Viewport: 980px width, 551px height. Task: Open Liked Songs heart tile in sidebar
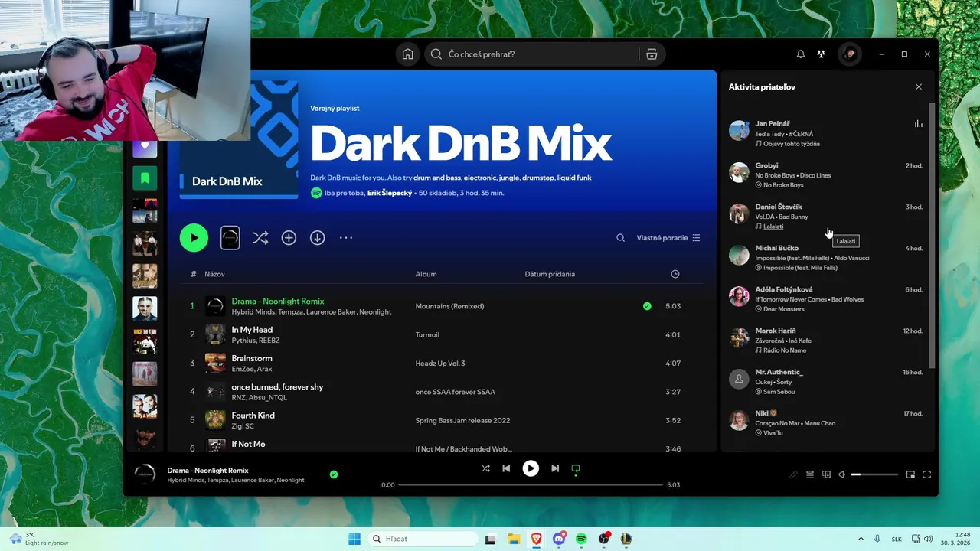[145, 145]
